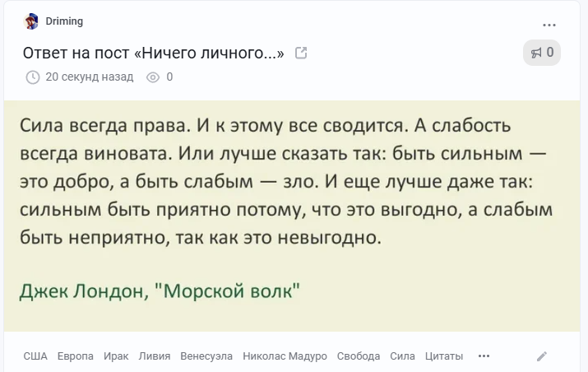Select the Европа tag
Screen dimensions: 588x372
click(76, 356)
